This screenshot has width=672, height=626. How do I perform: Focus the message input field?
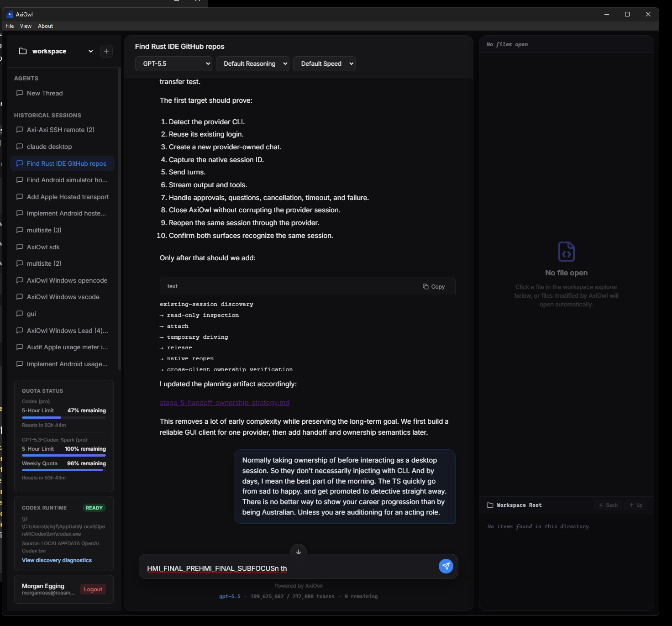[x=289, y=568]
